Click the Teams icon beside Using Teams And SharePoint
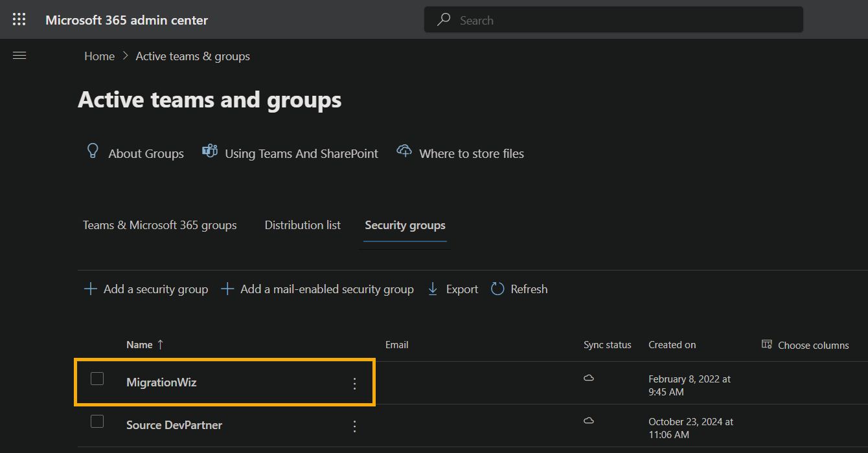The width and height of the screenshot is (868, 453). (x=210, y=151)
